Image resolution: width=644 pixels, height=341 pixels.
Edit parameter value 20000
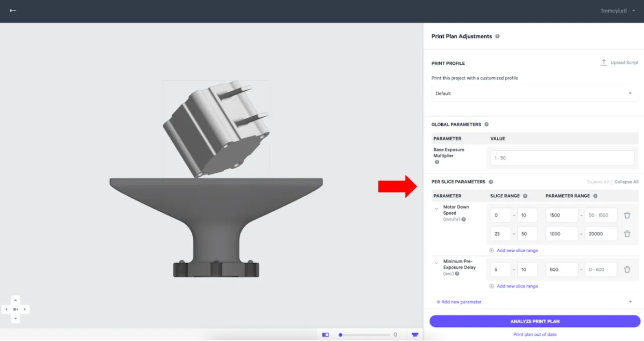601,234
